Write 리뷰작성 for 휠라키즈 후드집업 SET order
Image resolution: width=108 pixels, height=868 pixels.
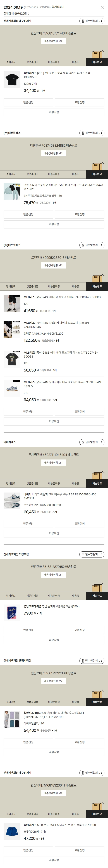pos(54,752)
